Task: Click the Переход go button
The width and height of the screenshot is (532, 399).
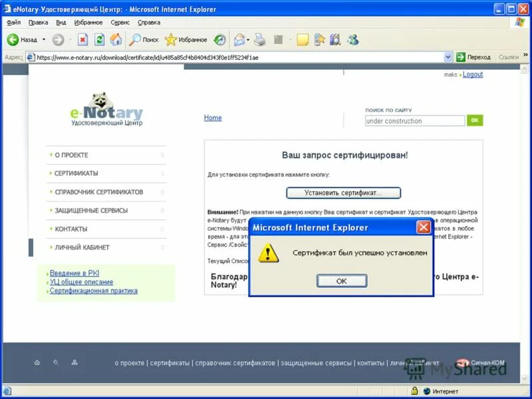Action: [x=473, y=57]
